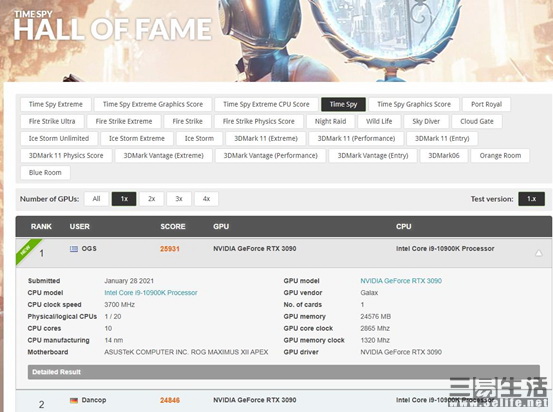Open user Dancop profile name

coord(94,400)
